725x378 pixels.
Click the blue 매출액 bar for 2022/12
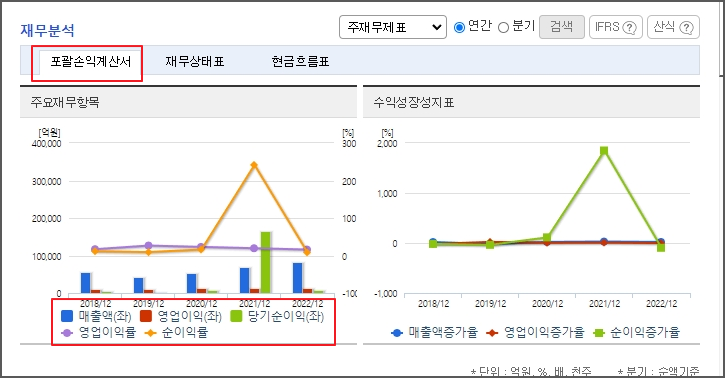click(x=298, y=278)
